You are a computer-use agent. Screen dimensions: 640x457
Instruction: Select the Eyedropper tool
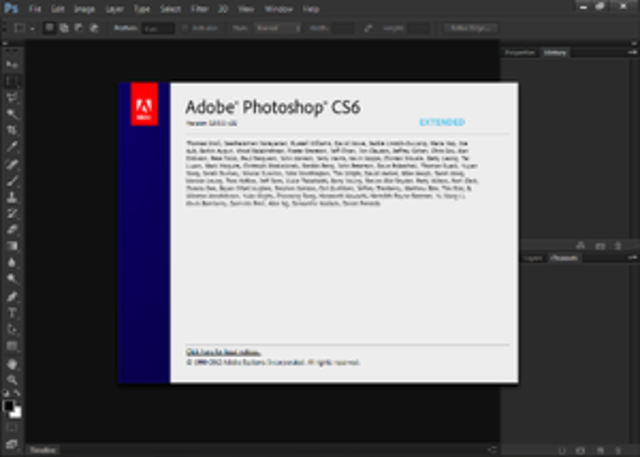point(12,147)
